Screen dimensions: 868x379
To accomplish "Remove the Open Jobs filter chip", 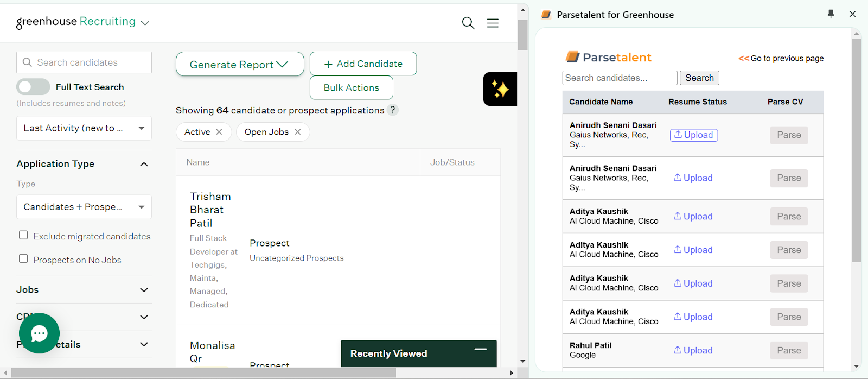I will (x=298, y=132).
